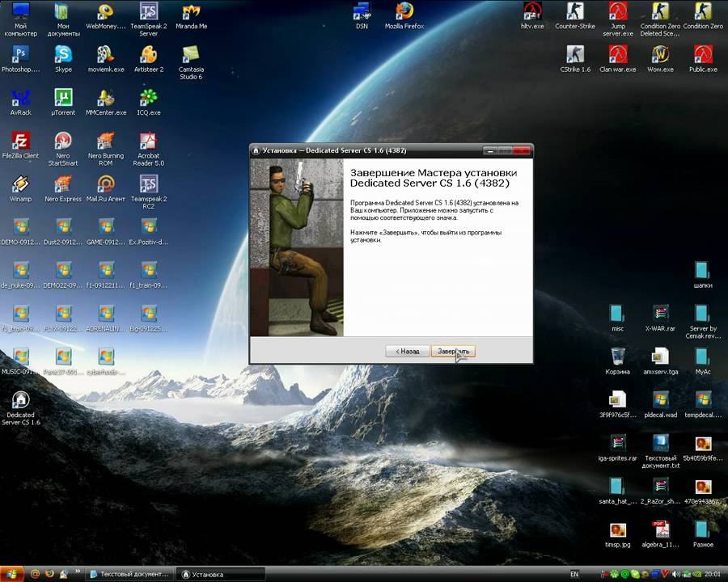Click the 20:01 taskbar clock
Screen dimensions: 728x582
(x=712, y=574)
